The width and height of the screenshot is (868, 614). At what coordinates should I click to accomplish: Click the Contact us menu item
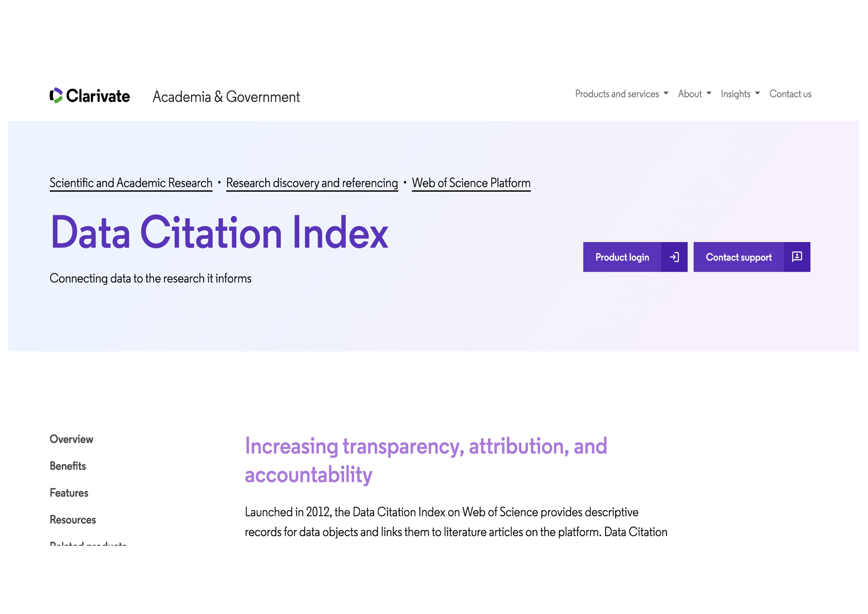coord(790,94)
